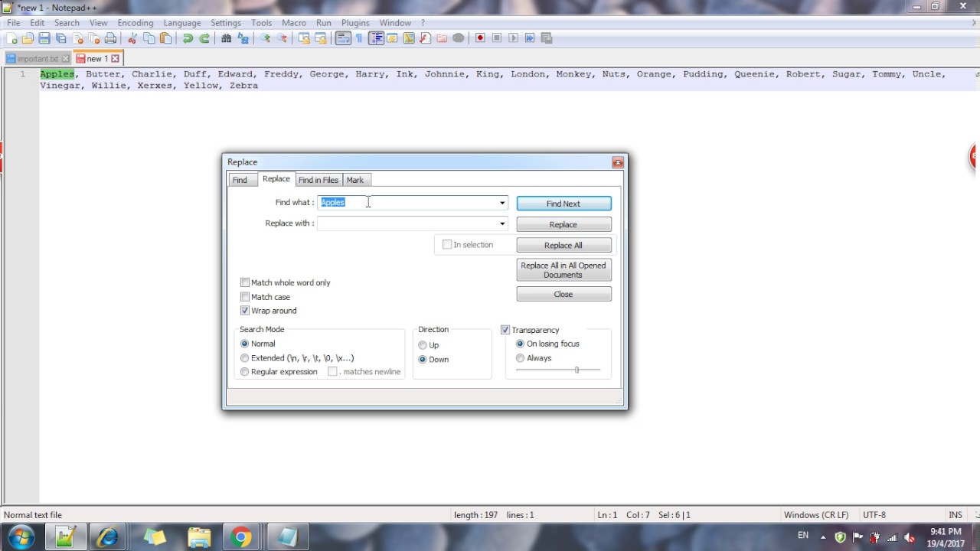
Task: Toggle the indent guide toolbar icon
Action: (376, 38)
